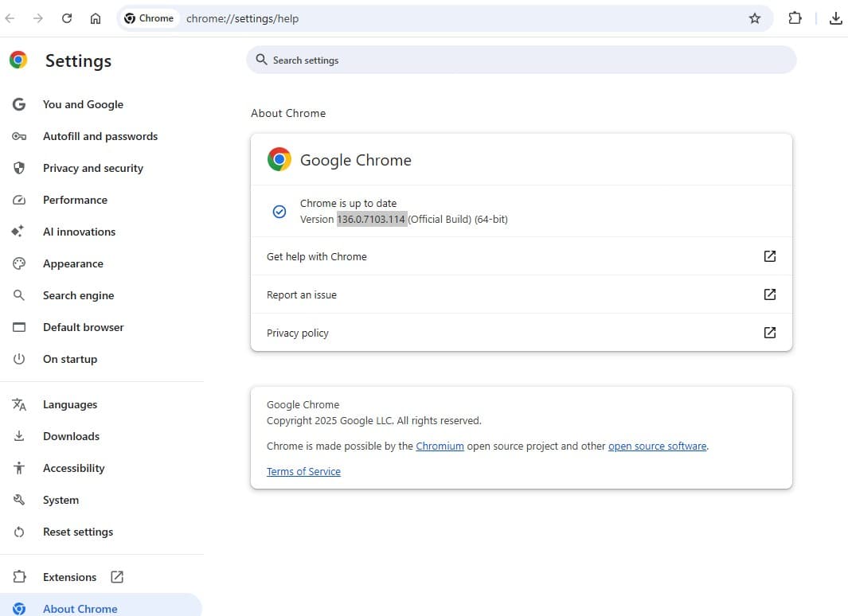This screenshot has width=848, height=616.
Task: Click the external link icon beside Extensions
Action: (x=117, y=577)
